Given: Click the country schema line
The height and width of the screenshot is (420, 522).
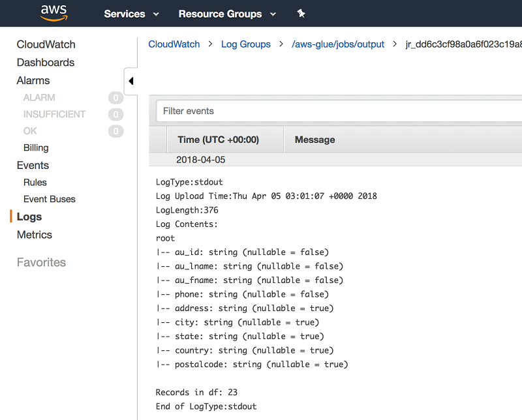Looking at the screenshot, I should point(244,350).
